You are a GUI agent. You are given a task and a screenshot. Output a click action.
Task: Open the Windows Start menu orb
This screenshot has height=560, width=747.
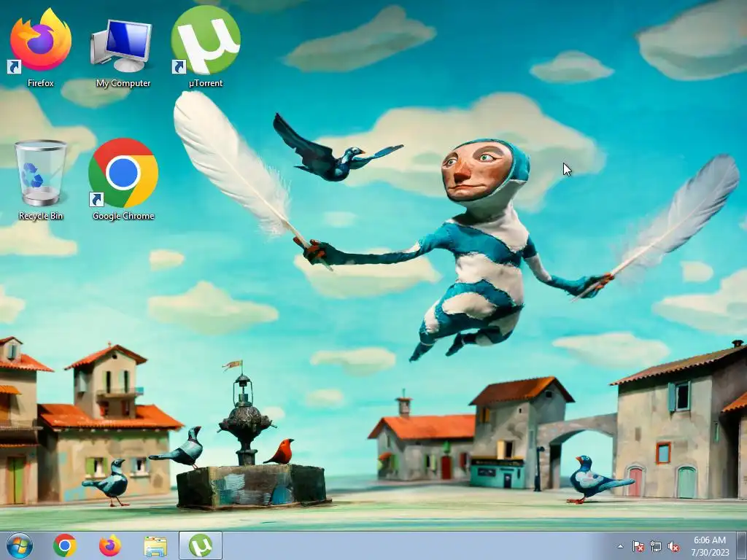(x=20, y=545)
